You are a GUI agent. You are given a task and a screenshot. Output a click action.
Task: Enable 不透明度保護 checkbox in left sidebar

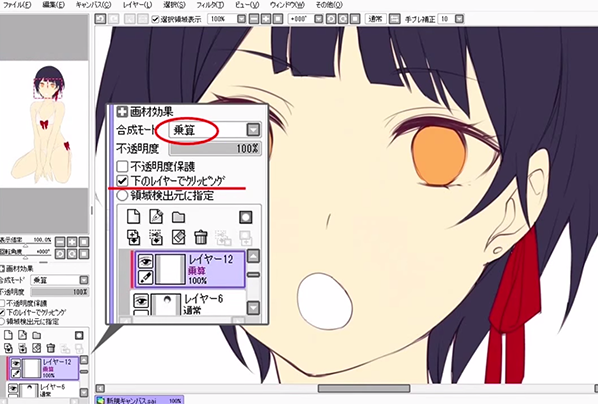(2, 303)
